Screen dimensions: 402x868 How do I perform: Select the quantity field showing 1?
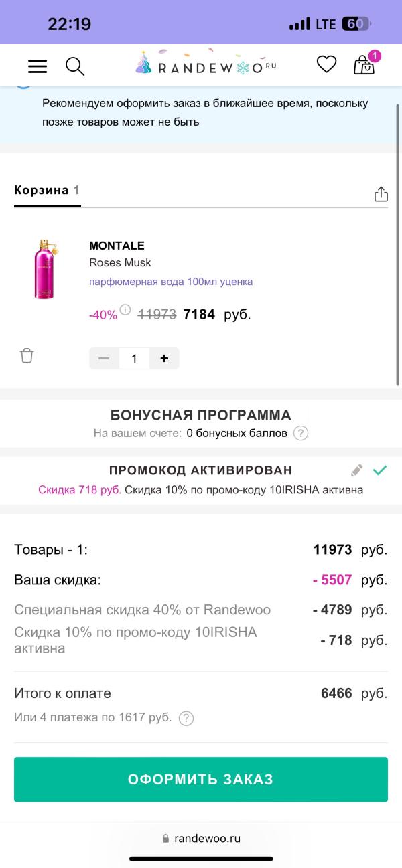pyautogui.click(x=134, y=358)
